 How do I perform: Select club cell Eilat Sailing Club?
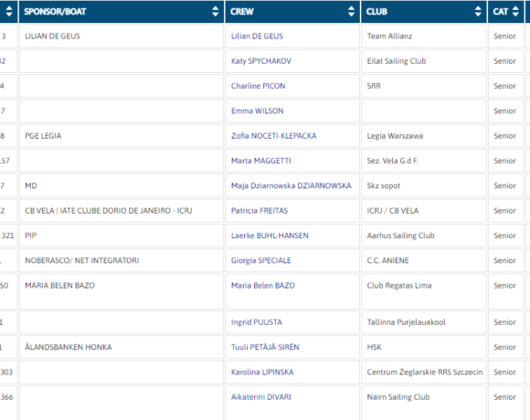[x=424, y=61]
